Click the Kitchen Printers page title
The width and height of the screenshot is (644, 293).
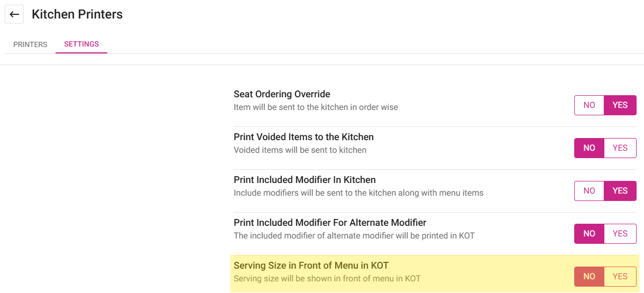tap(77, 14)
